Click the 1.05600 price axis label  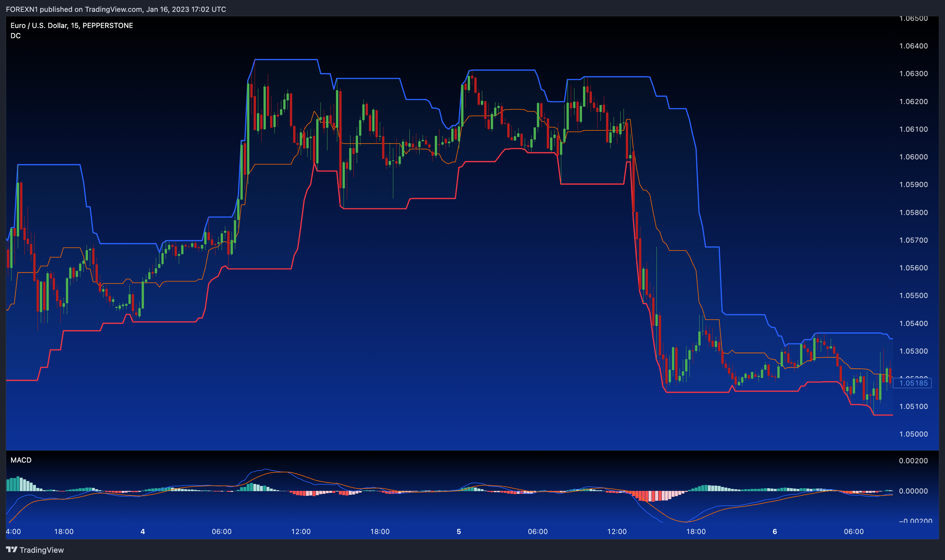913,268
